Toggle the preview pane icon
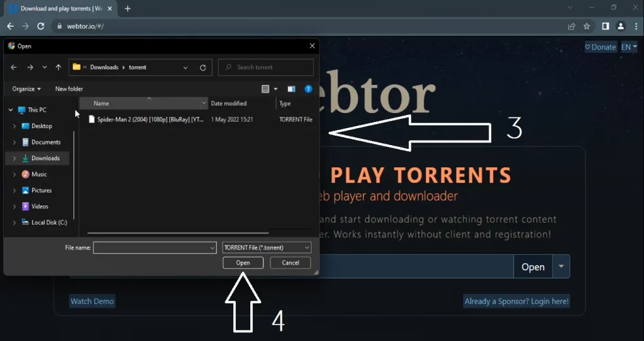The width and height of the screenshot is (644, 341). 291,89
